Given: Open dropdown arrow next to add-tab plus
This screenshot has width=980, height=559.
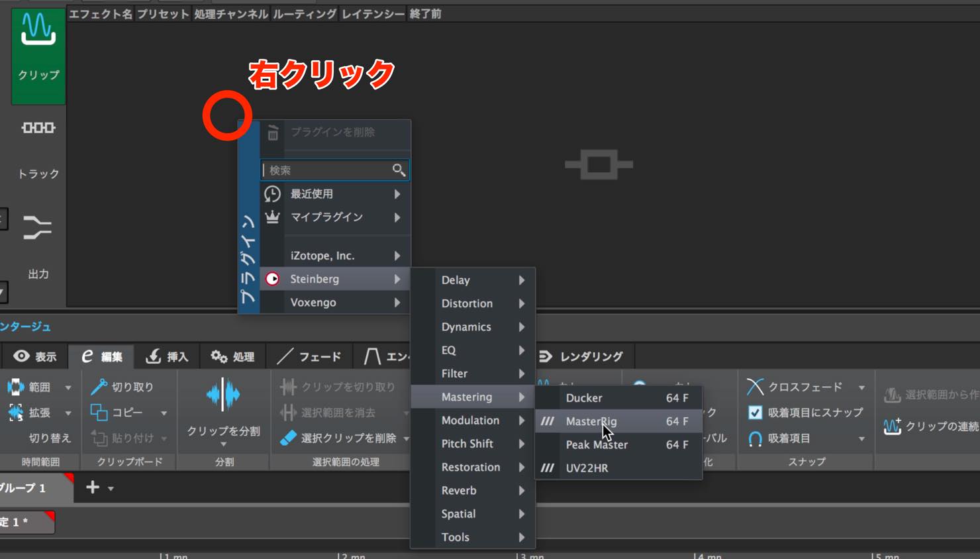Looking at the screenshot, I should pos(111,489).
